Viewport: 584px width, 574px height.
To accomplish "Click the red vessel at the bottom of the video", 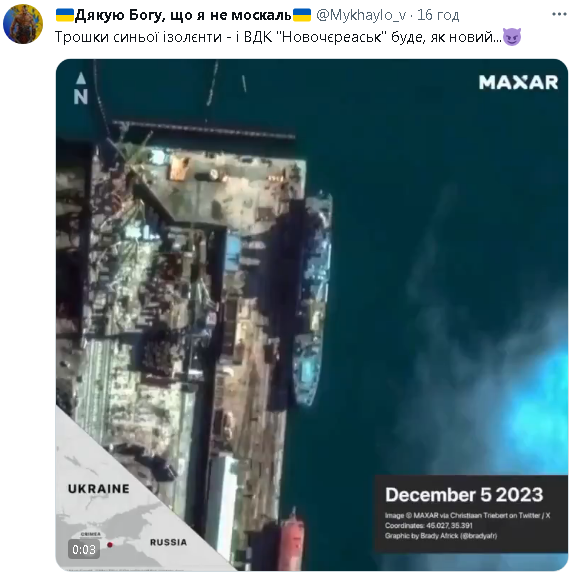I will (292, 539).
